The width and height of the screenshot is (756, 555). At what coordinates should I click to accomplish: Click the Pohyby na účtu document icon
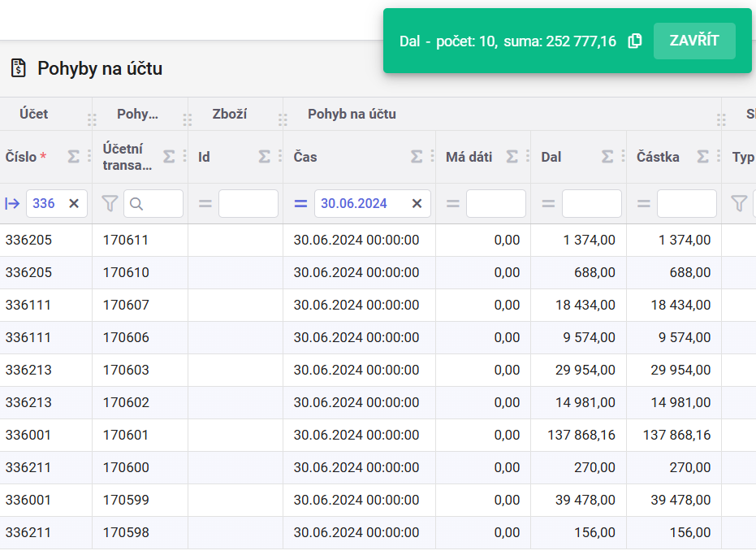coord(19,68)
